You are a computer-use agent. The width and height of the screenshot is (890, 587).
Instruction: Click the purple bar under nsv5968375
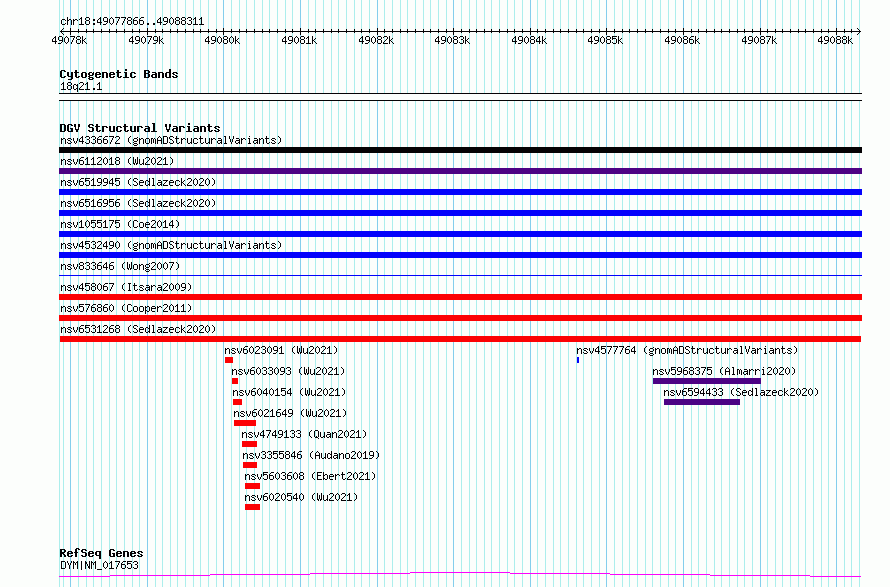707,381
